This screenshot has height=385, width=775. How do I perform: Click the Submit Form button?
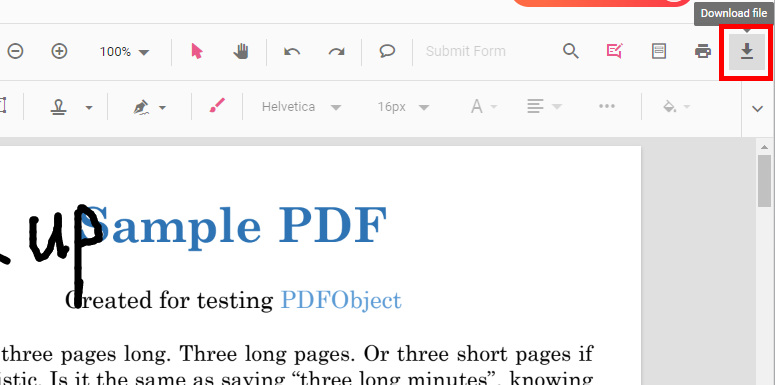[x=466, y=51]
